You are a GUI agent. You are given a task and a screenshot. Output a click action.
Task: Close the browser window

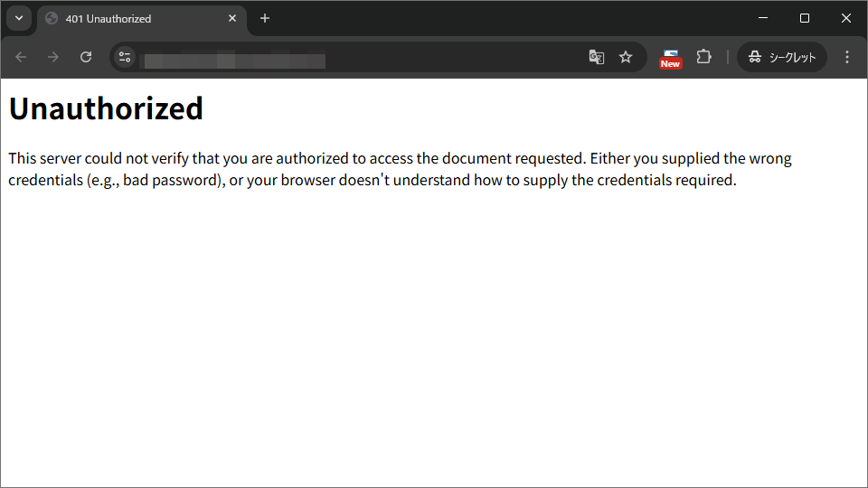(846, 18)
